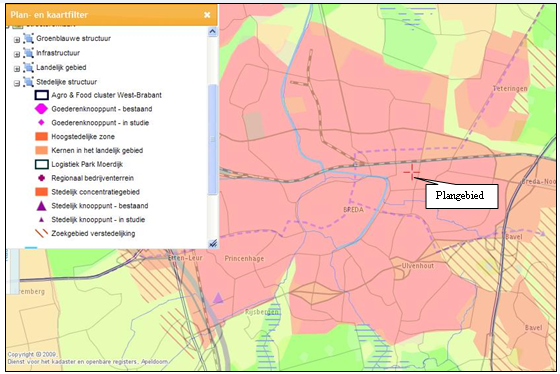Select the Groenblauwe structuur label

tap(73, 39)
